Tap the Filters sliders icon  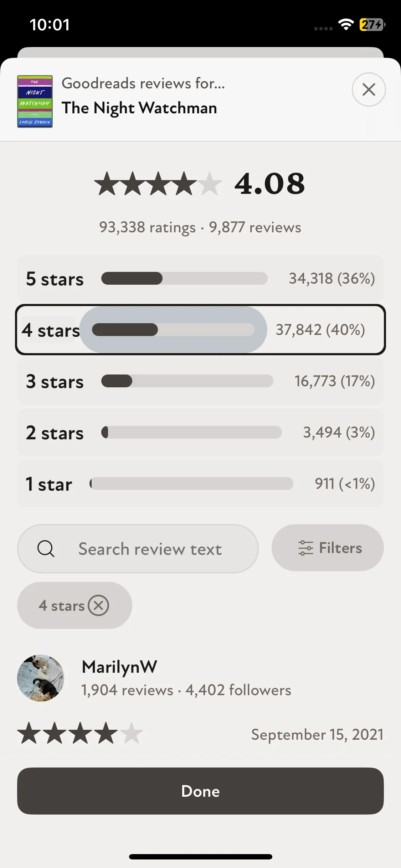click(305, 548)
